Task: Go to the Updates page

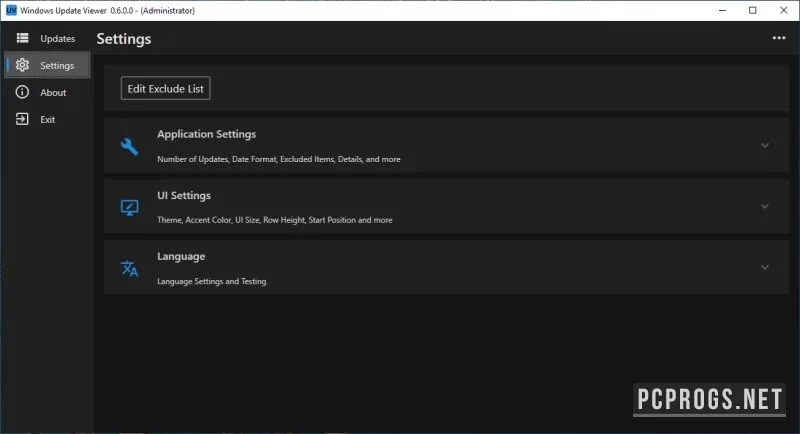Action: 47,38
